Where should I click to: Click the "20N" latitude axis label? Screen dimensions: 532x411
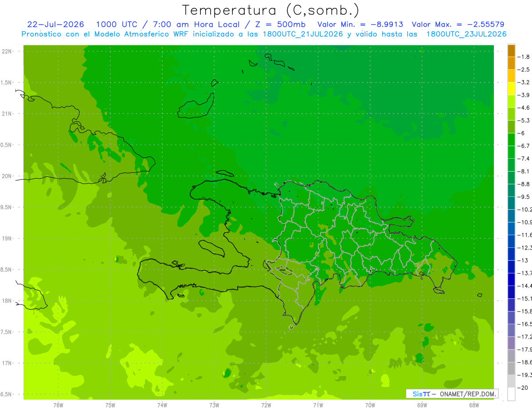[x=8, y=176]
